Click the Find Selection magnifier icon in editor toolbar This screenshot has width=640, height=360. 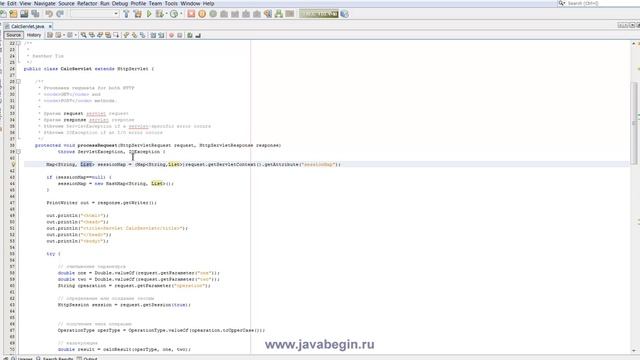click(83, 35)
